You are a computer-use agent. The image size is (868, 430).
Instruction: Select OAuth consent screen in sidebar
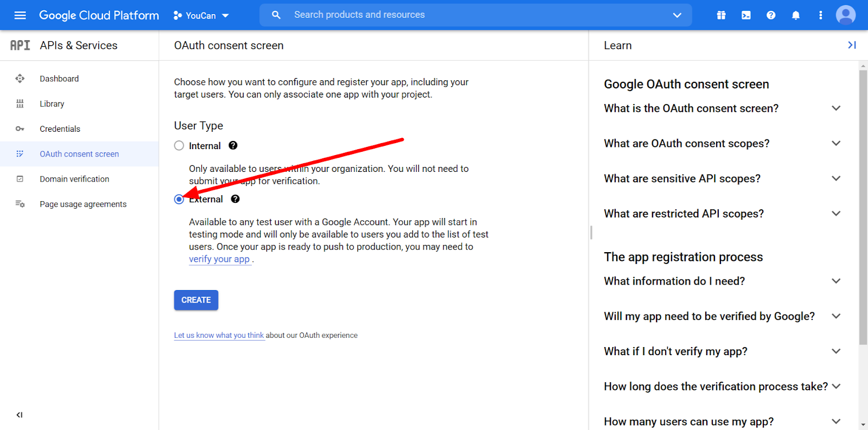pyautogui.click(x=79, y=154)
